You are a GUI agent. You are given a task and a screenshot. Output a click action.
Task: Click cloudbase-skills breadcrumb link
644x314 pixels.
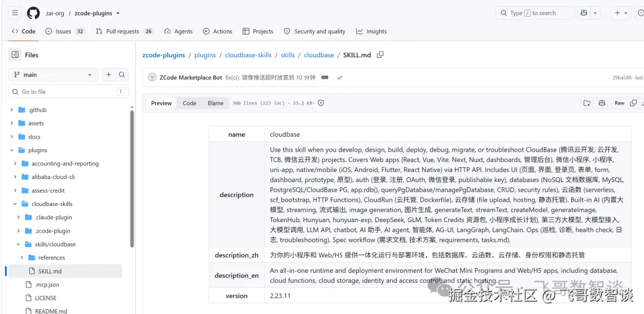pyautogui.click(x=248, y=55)
